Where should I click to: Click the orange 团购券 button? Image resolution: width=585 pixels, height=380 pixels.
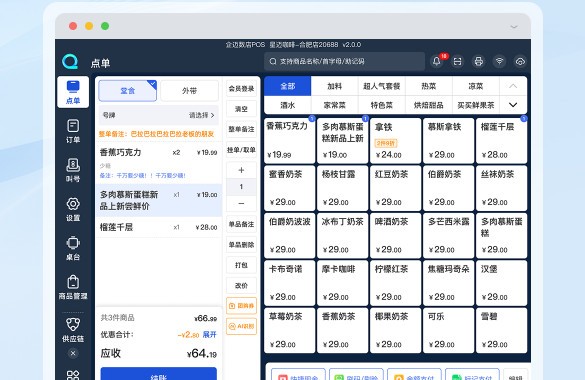(x=241, y=306)
